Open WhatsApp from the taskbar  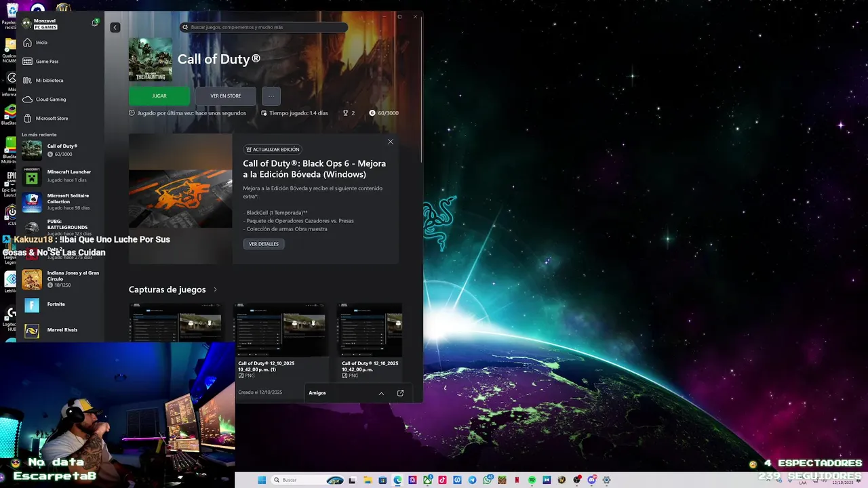point(488,480)
